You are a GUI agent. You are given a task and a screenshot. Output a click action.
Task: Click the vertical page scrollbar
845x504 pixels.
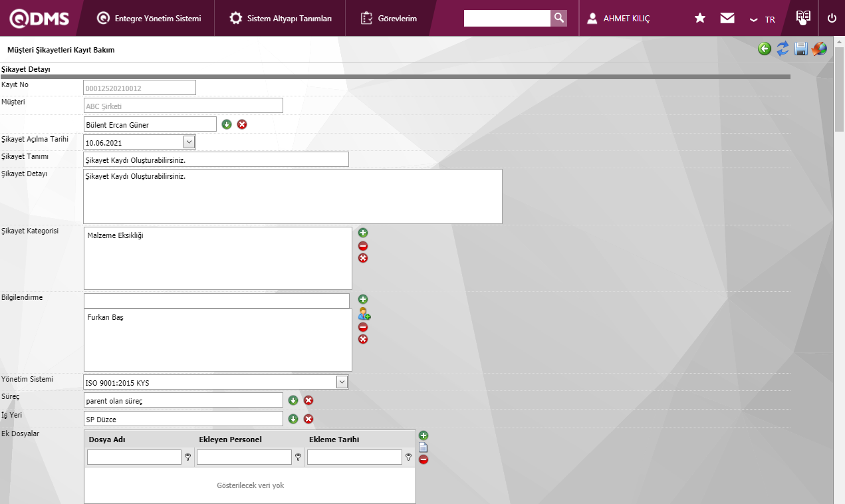coord(839,90)
